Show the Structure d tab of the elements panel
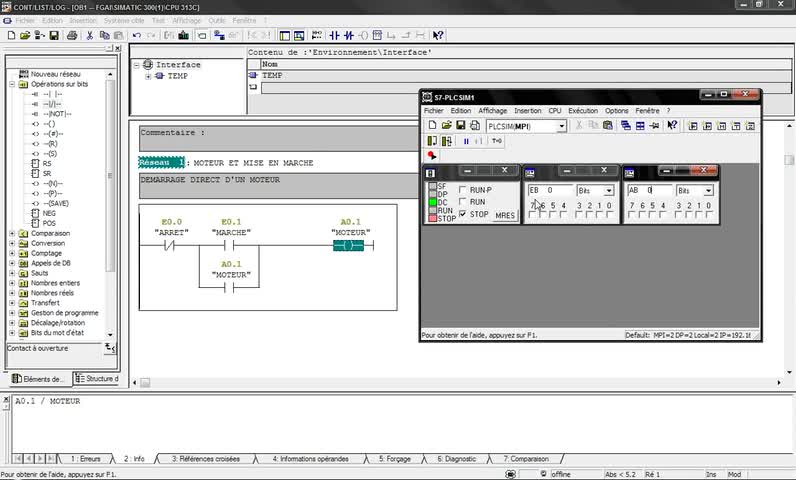This screenshot has width=796, height=480. pyautogui.click(x=96, y=379)
